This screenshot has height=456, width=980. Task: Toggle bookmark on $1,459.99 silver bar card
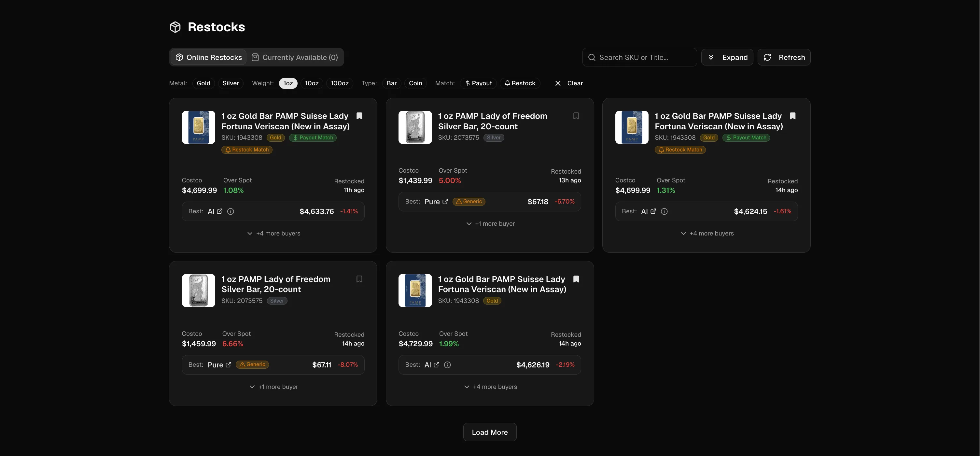[x=359, y=279]
